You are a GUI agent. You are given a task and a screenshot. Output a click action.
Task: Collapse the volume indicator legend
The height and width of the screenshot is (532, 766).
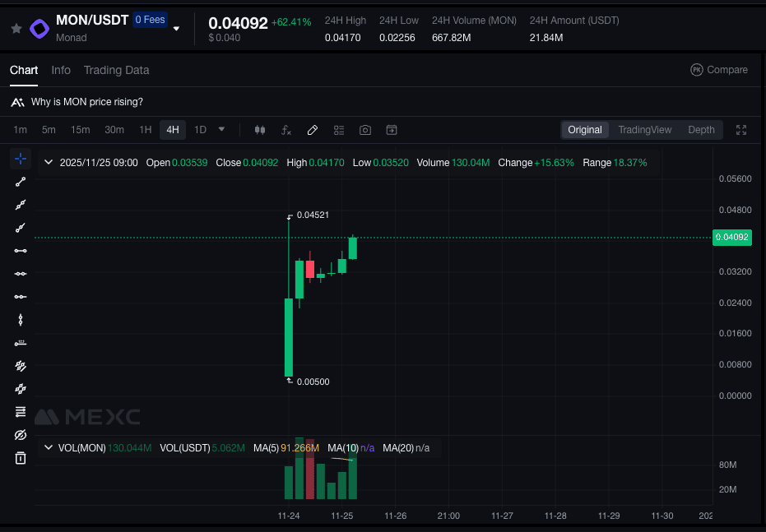pos(48,448)
